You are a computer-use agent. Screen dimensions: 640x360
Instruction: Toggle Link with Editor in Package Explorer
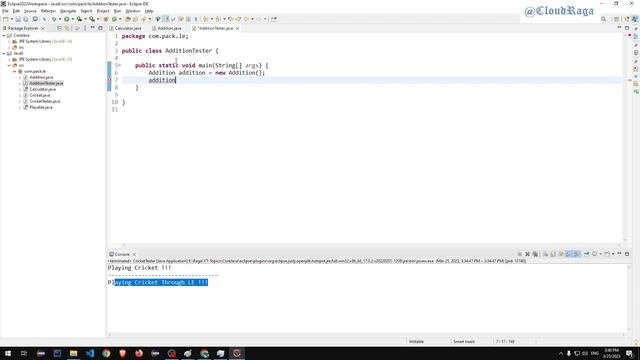click(67, 28)
